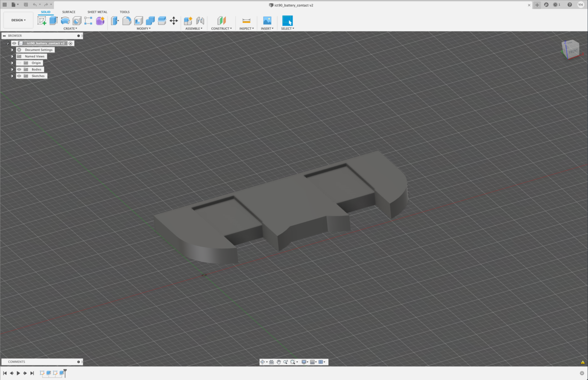Screen dimensions: 588x380
Task: Click the FRONT face of ViewCube
Action: click(x=573, y=51)
